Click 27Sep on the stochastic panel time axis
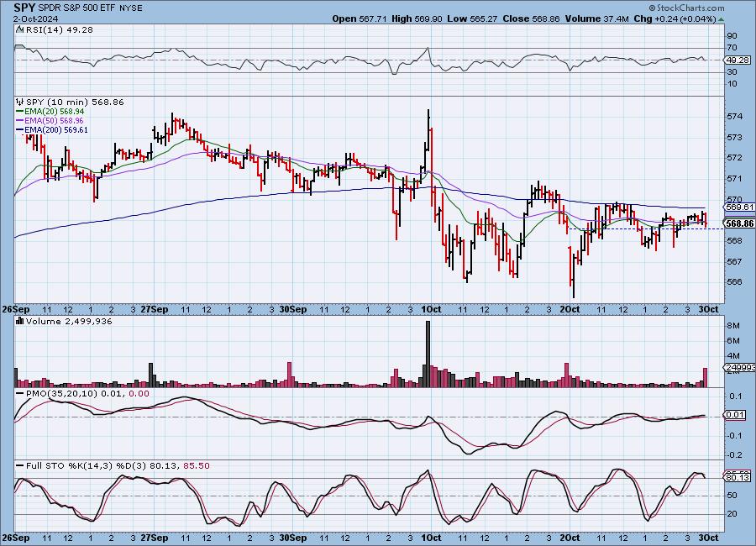This screenshot has height=546, width=756. click(155, 538)
